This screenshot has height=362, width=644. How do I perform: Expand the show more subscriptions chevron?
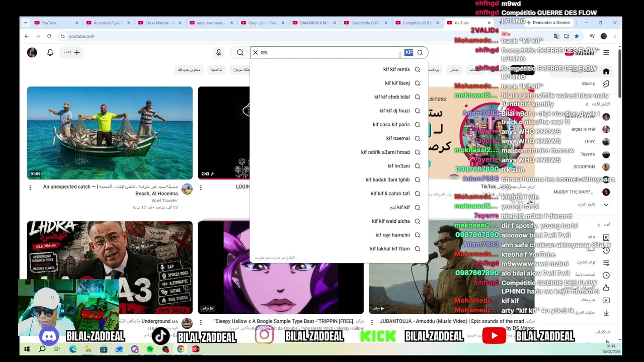(x=606, y=205)
